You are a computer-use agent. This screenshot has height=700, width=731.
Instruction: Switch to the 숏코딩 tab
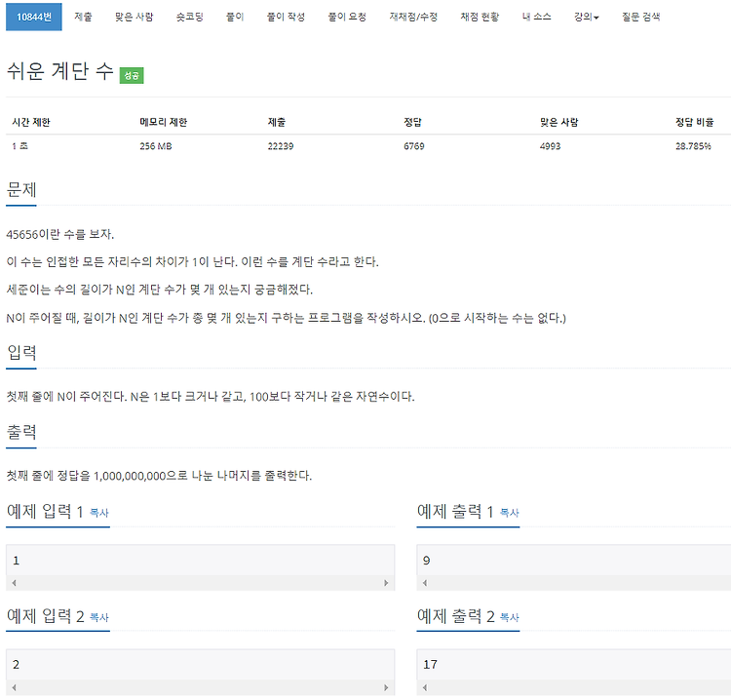190,17
